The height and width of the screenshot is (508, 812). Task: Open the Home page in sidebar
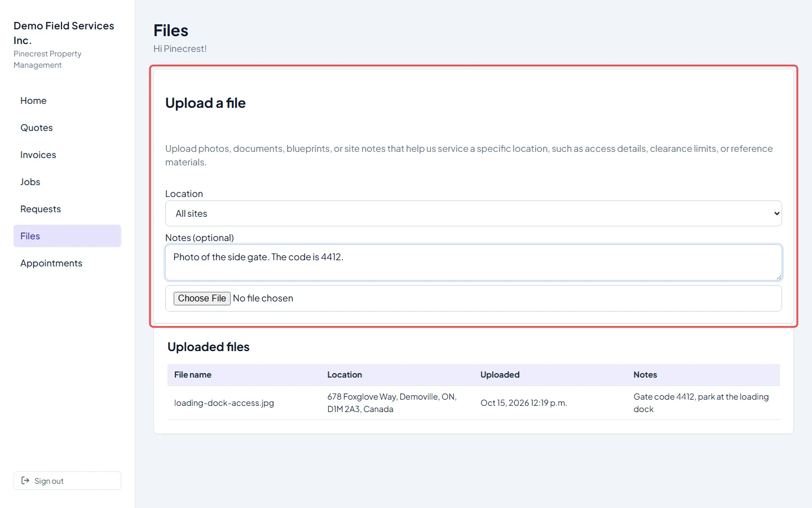coord(67,100)
